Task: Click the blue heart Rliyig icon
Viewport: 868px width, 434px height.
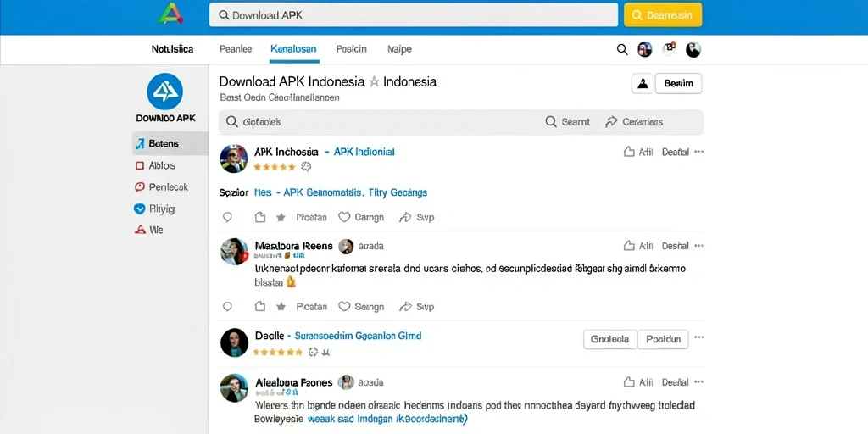Action: (x=140, y=209)
